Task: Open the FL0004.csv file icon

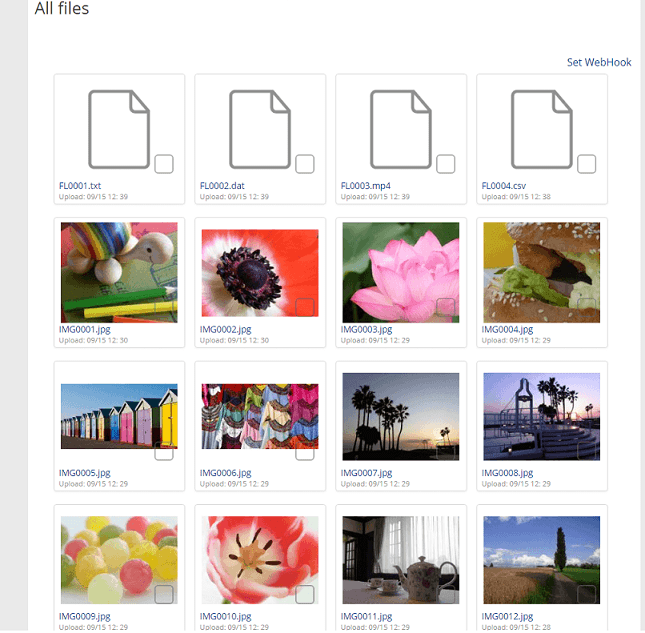Action: 541,128
